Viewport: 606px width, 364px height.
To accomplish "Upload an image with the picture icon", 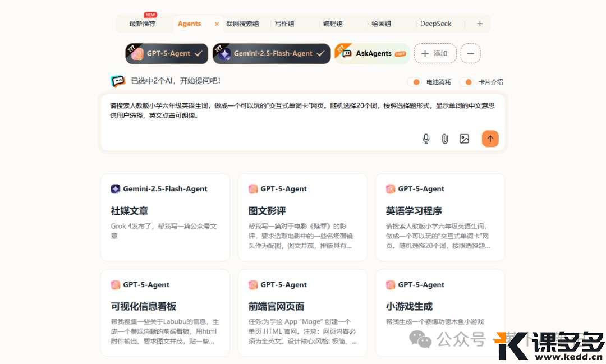I will click(x=464, y=139).
